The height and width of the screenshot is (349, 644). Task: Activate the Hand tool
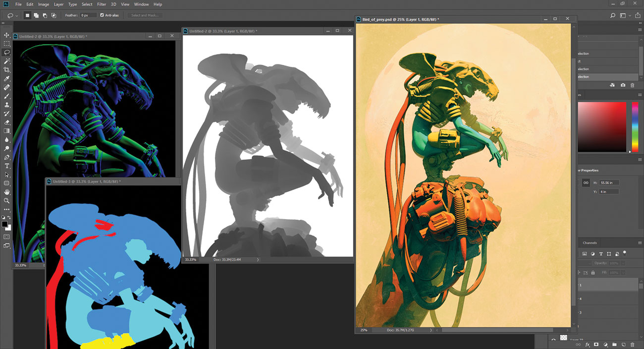coord(7,192)
